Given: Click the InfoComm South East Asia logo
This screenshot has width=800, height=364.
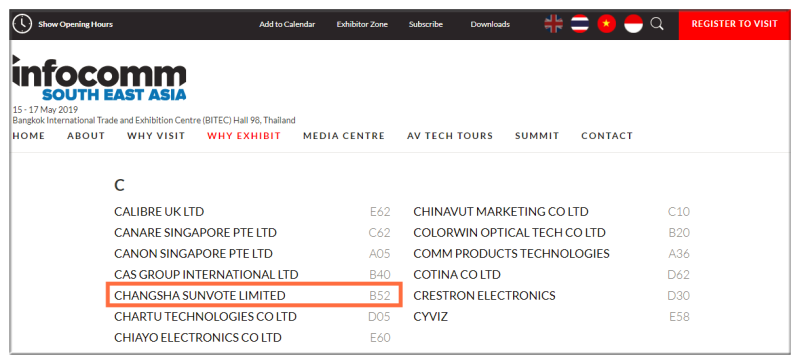Looking at the screenshot, I should point(99,77).
